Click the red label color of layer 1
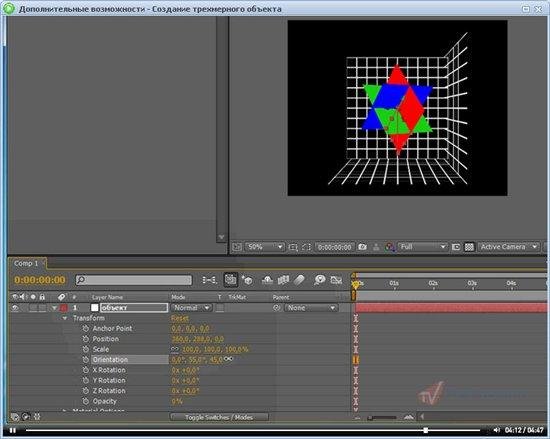 [x=63, y=308]
